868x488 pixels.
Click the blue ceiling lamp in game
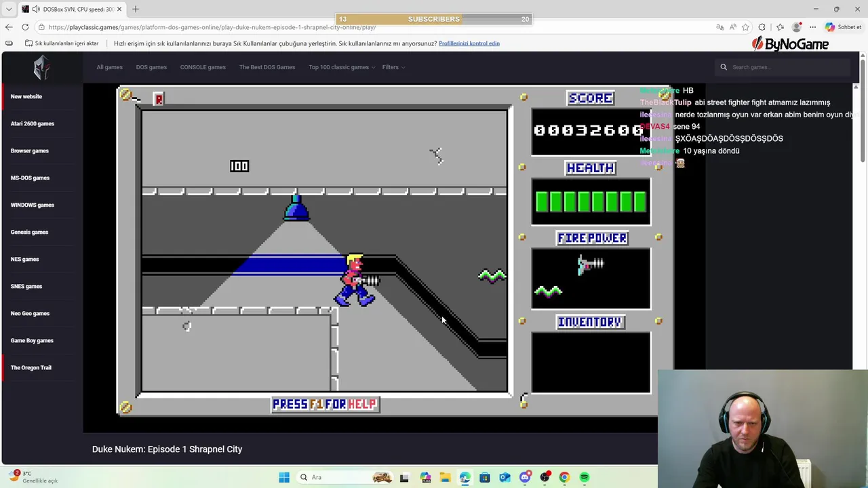296,208
